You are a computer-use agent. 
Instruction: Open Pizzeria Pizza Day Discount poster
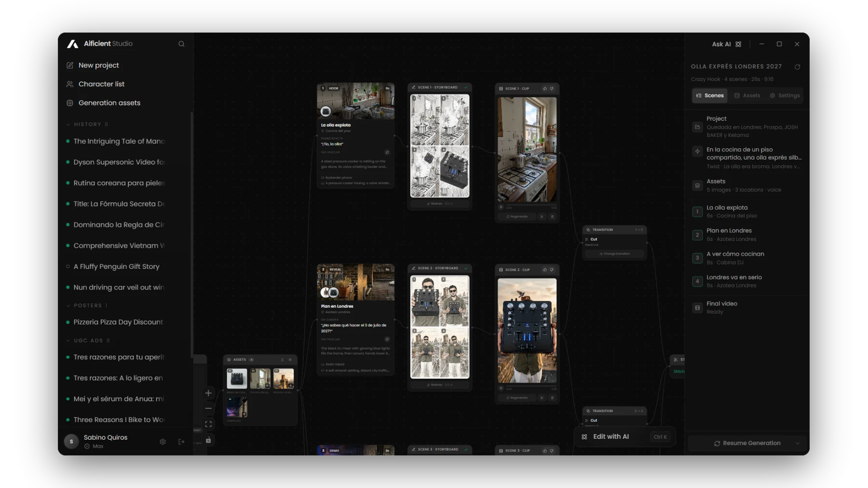point(118,322)
